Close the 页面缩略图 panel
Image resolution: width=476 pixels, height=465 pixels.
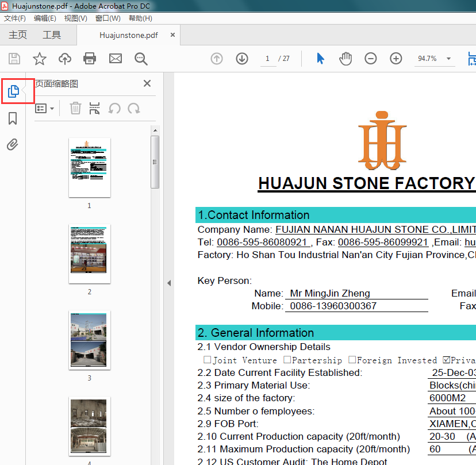pyautogui.click(x=147, y=83)
